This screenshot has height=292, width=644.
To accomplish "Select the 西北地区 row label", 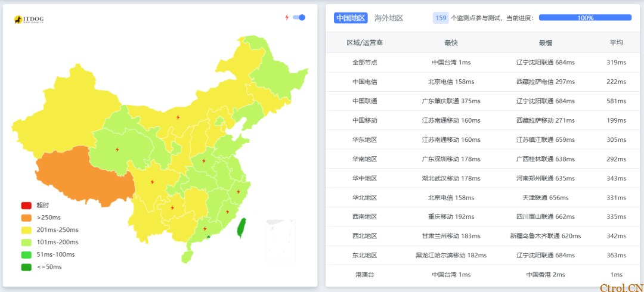I will (x=365, y=236).
